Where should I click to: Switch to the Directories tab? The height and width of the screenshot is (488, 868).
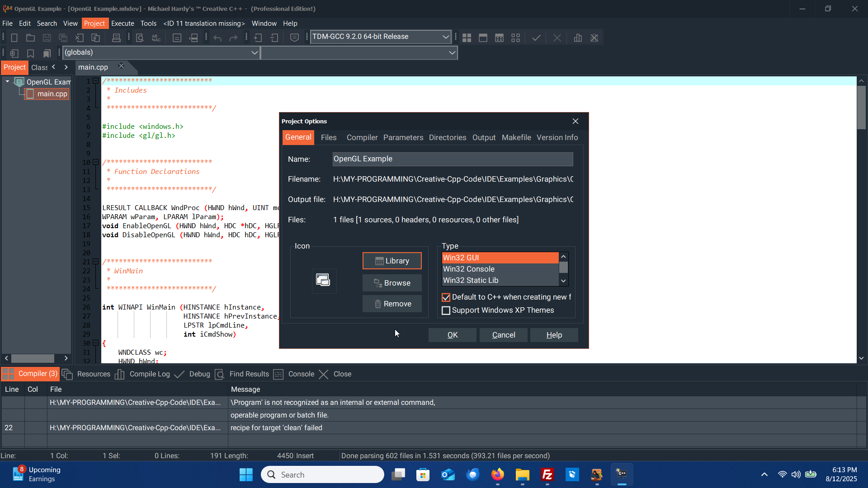[447, 137]
